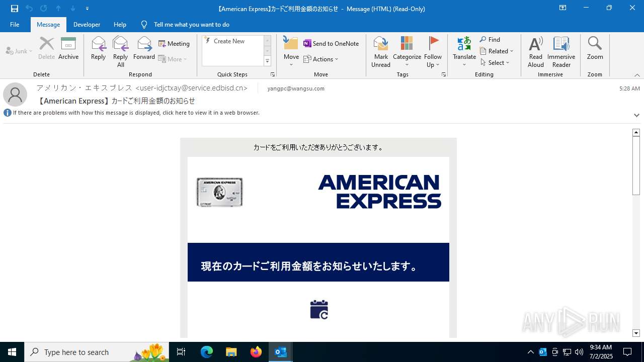
Task: Delete this message
Action: click(x=46, y=49)
